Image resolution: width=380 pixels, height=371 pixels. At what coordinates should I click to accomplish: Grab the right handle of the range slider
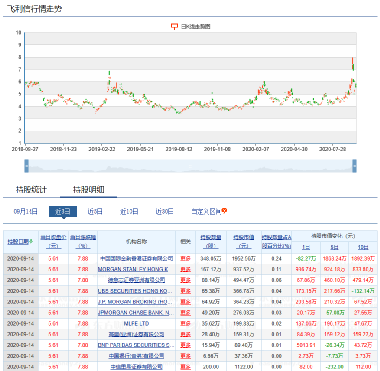(354, 166)
